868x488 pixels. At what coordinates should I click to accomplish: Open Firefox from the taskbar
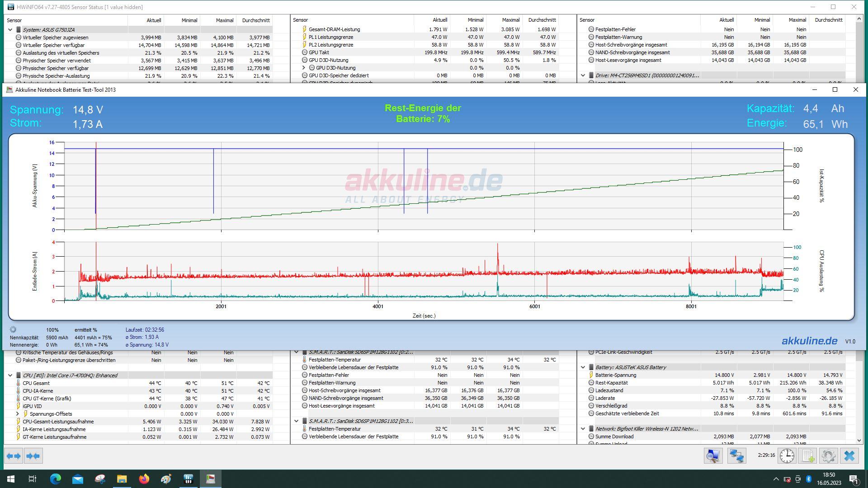[x=144, y=479]
